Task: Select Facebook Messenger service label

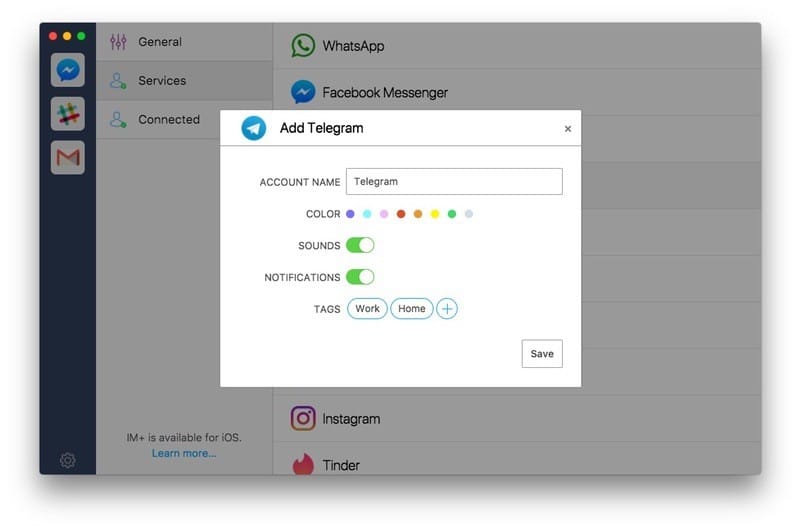Action: [385, 92]
